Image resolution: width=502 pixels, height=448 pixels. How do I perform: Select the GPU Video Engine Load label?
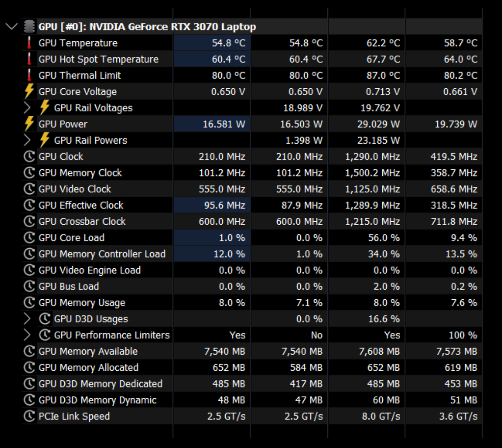(89, 271)
